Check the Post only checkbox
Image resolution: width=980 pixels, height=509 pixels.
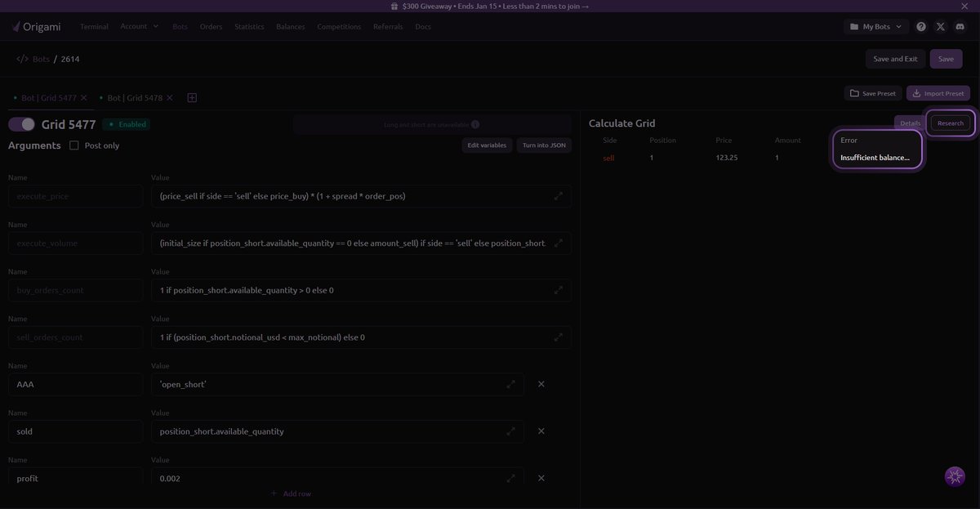pyautogui.click(x=74, y=145)
